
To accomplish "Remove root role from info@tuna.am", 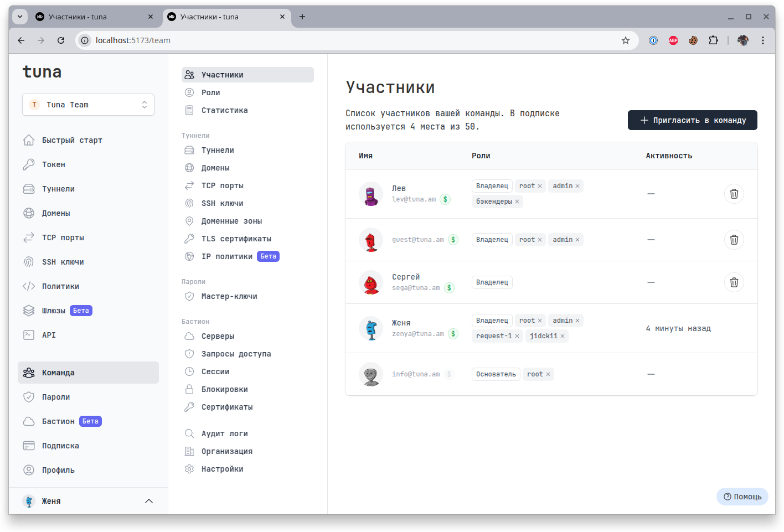I will point(548,374).
